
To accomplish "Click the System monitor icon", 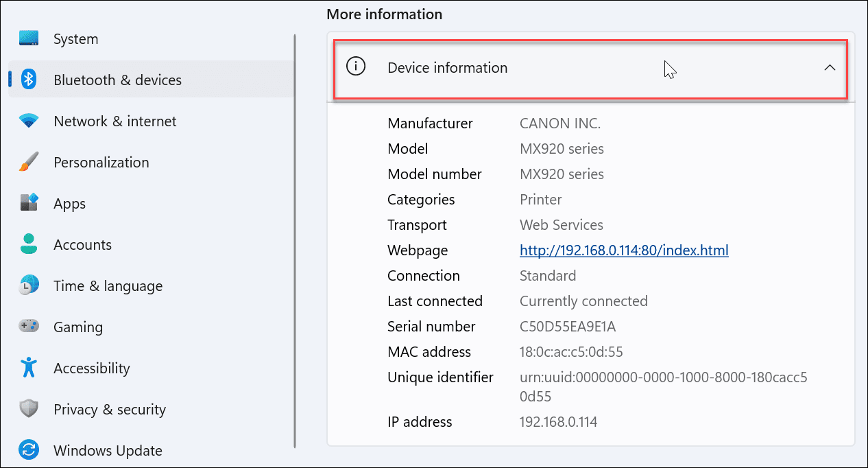I will (x=29, y=39).
